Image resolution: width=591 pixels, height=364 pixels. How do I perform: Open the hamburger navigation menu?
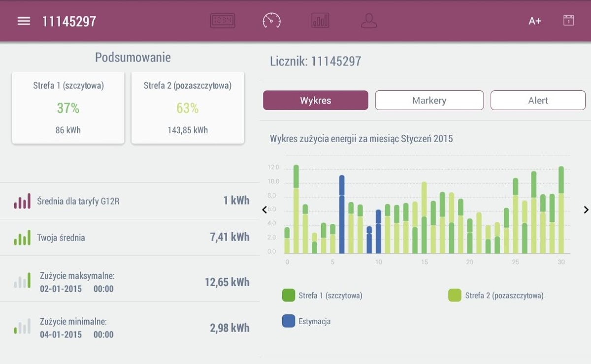coord(24,21)
